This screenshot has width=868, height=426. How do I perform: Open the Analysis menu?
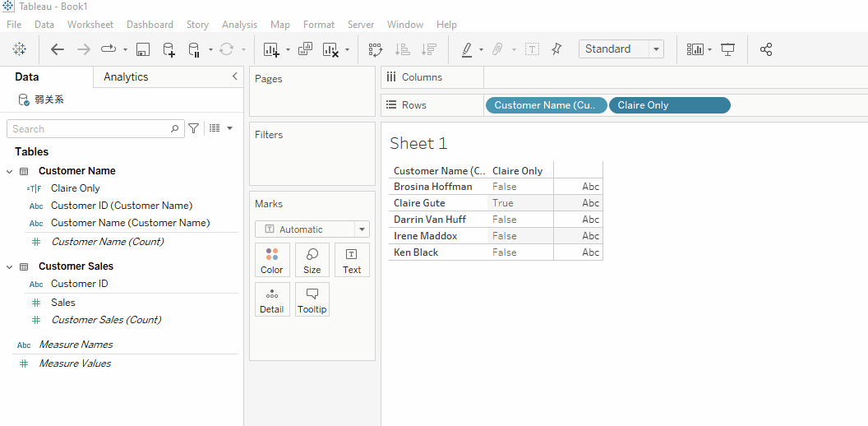tap(239, 25)
